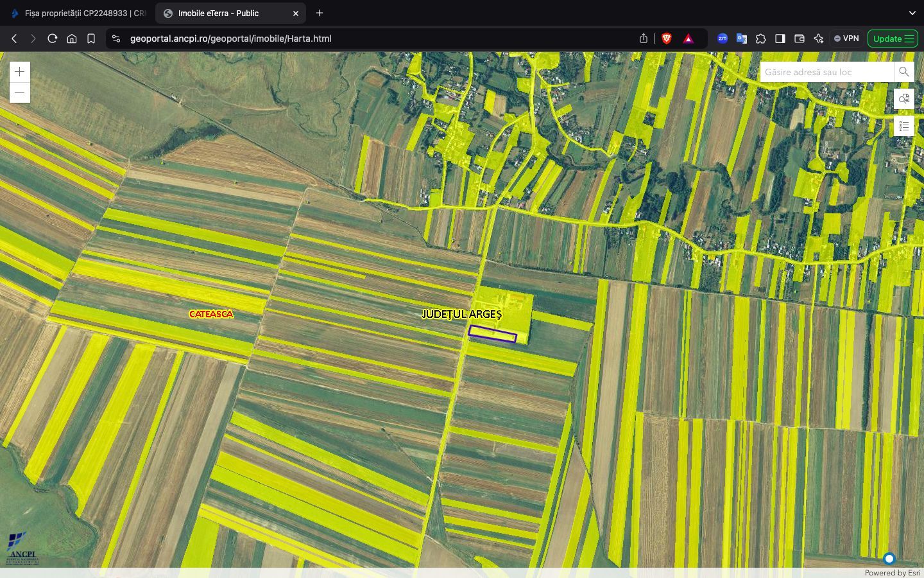This screenshot has height=578, width=924.
Task: Zoom in on the map
Action: coord(20,72)
